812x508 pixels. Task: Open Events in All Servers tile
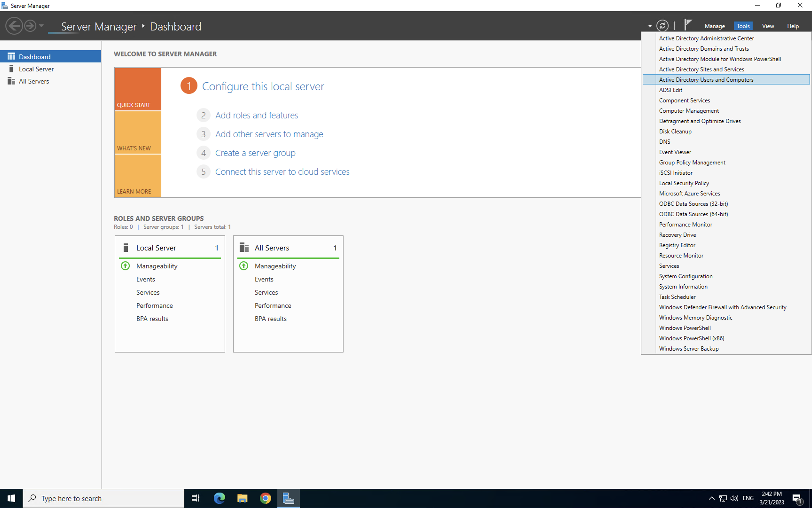point(264,279)
